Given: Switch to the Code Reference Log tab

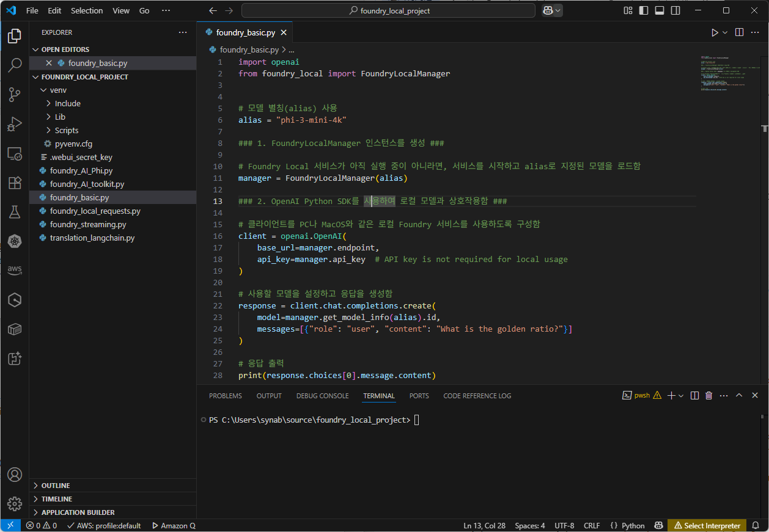Looking at the screenshot, I should pyautogui.click(x=477, y=396).
